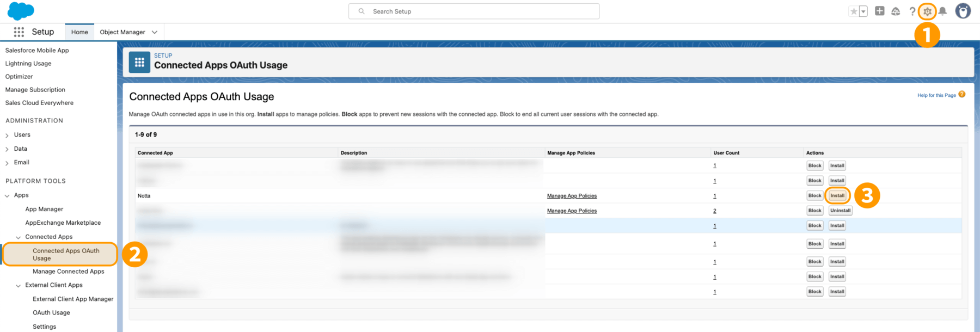The height and width of the screenshot is (332, 980).
Task: Click the Help for this Page icon
Action: (962, 94)
